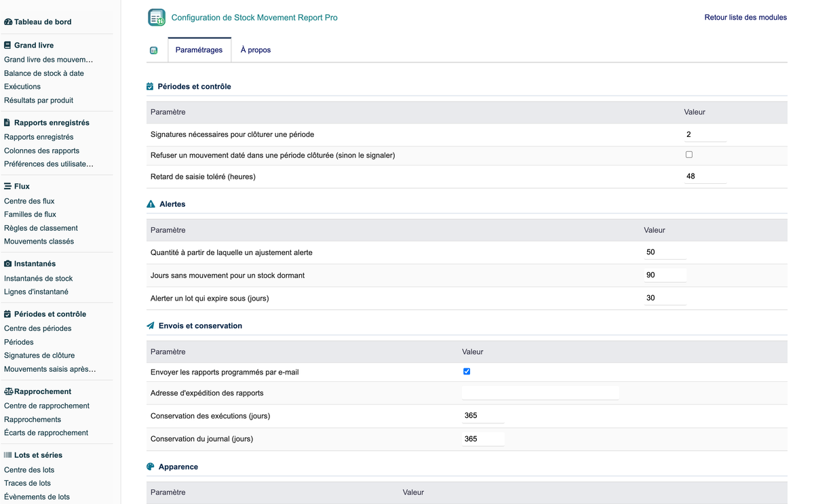Open Centre des flux

coord(29,201)
